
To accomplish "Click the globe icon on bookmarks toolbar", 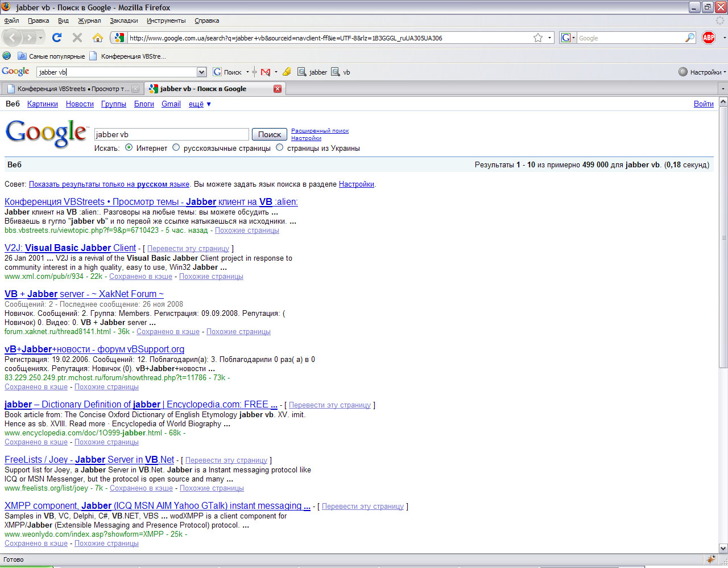I will coord(7,56).
